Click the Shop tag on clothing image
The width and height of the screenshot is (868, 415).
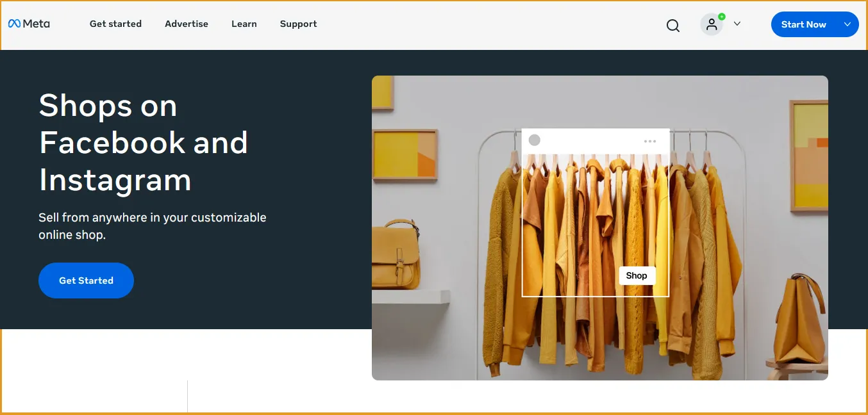[x=637, y=275]
